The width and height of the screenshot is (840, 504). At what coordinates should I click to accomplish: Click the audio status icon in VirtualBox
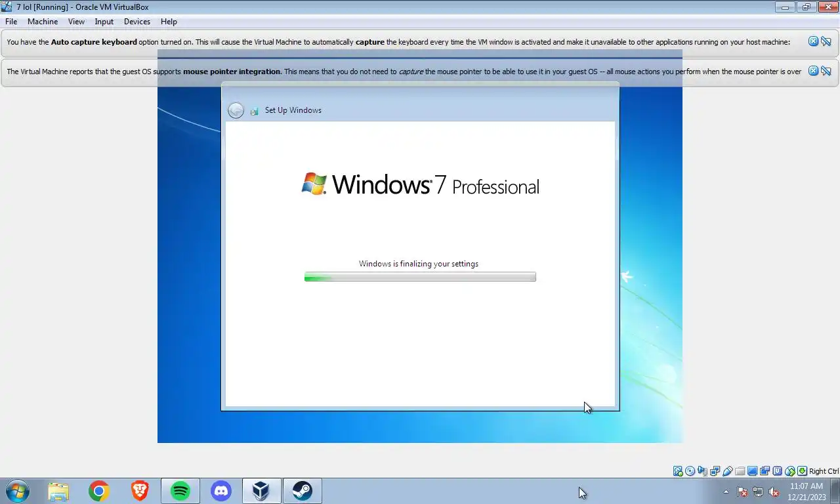point(702,471)
